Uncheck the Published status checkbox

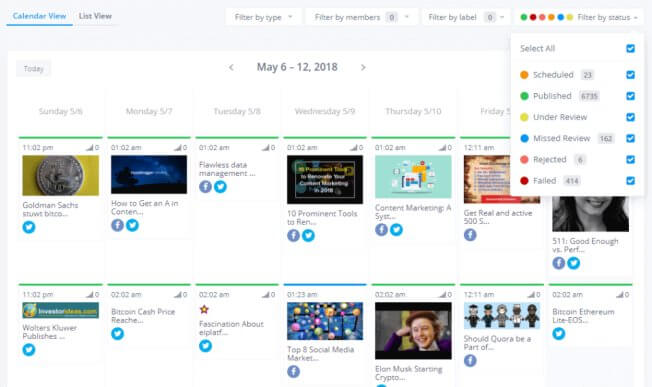[x=630, y=96]
